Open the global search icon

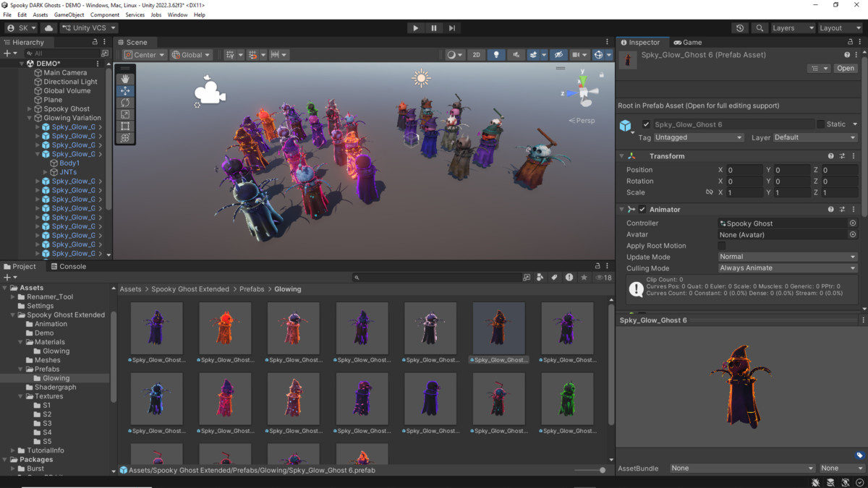coord(759,28)
